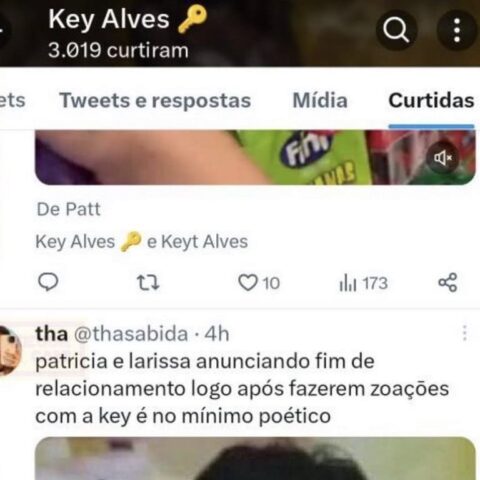Unmute the video with the speaker icon

point(443,158)
